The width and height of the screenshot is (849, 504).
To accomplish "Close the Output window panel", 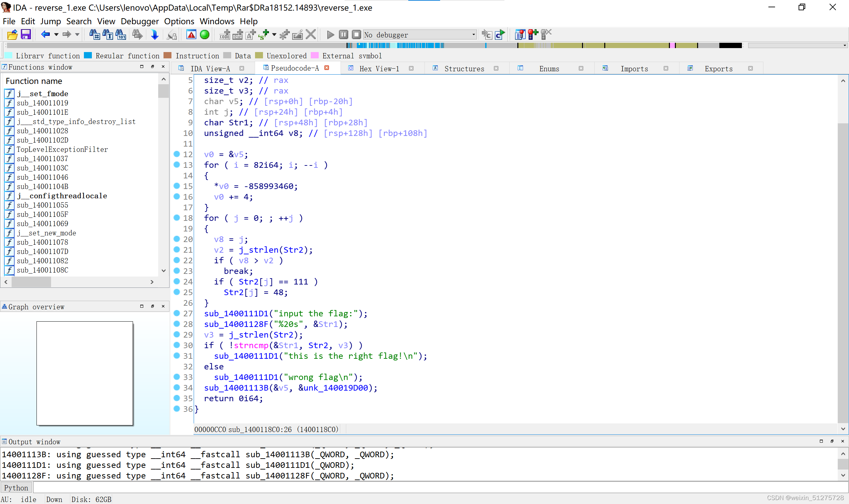I will [x=843, y=441].
